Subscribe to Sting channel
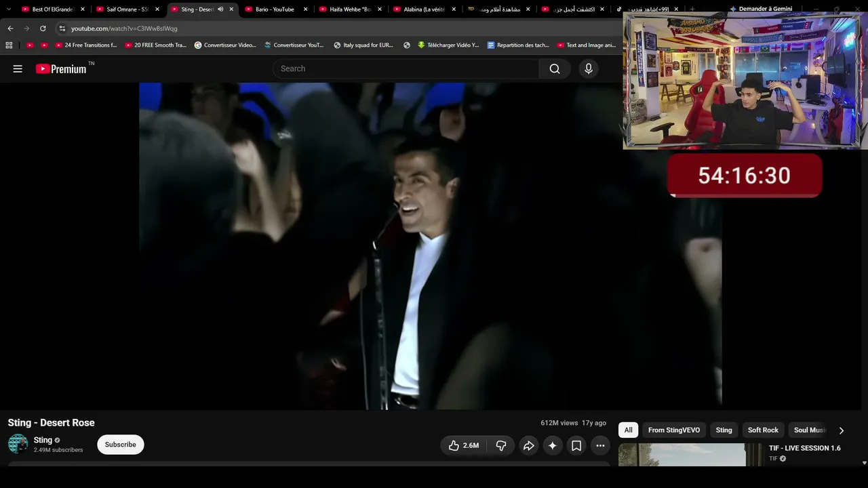The width and height of the screenshot is (868, 488). click(x=121, y=445)
